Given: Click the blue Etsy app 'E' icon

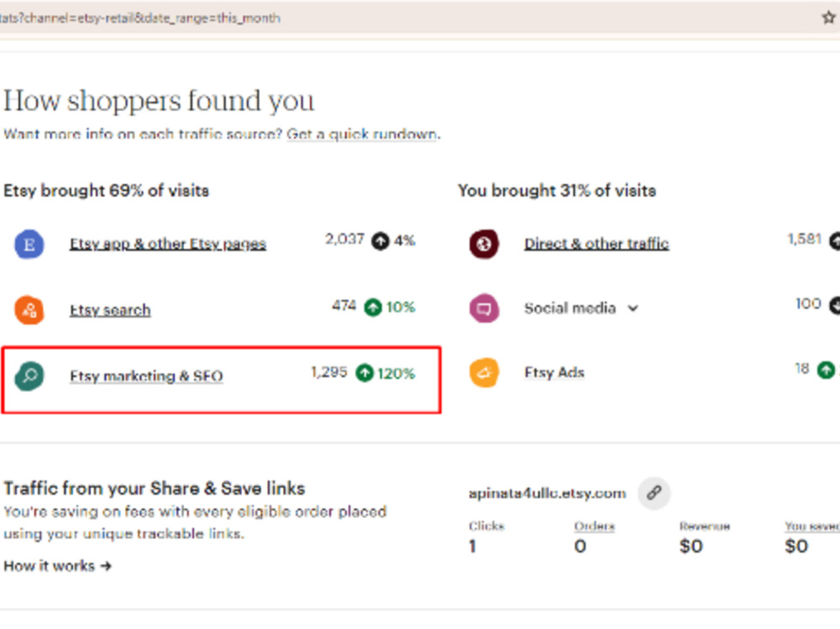Looking at the screenshot, I should [x=29, y=244].
